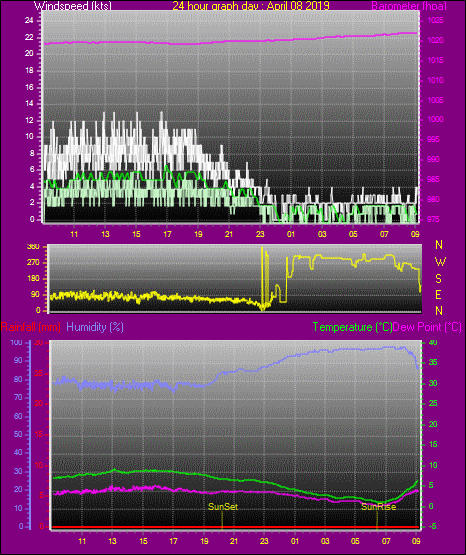This screenshot has height=555, width=466.
Task: Click the Temperature (°C) legend label
Action: (x=352, y=327)
